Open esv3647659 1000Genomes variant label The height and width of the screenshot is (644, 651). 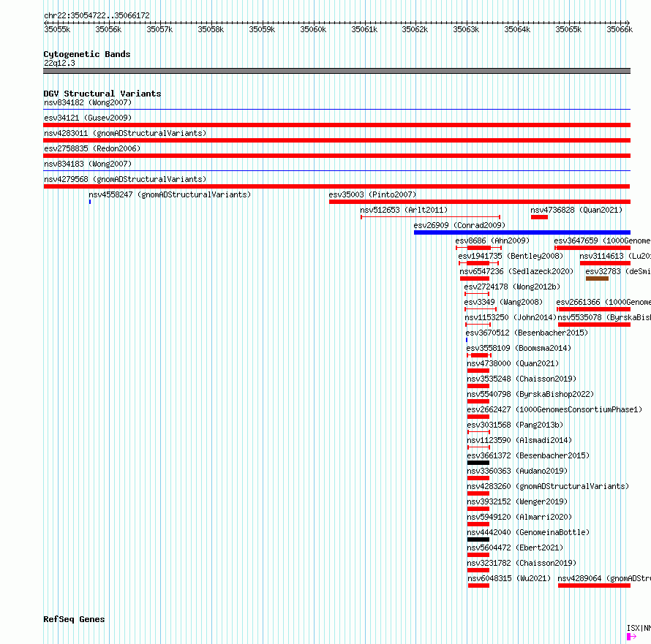coord(602,240)
